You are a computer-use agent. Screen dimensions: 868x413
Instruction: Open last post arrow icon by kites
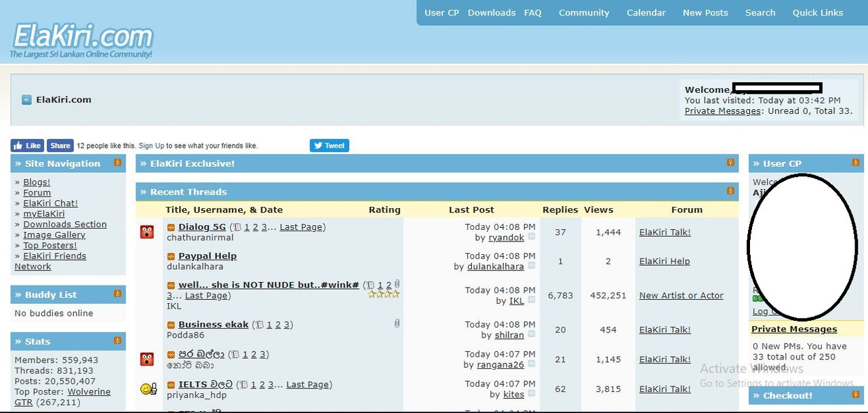(x=532, y=394)
